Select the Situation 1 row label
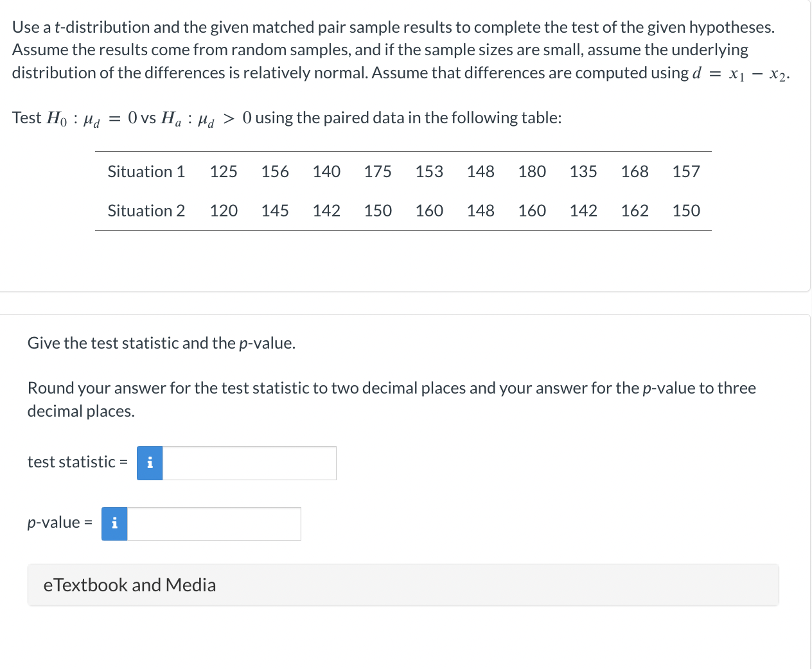 (146, 171)
